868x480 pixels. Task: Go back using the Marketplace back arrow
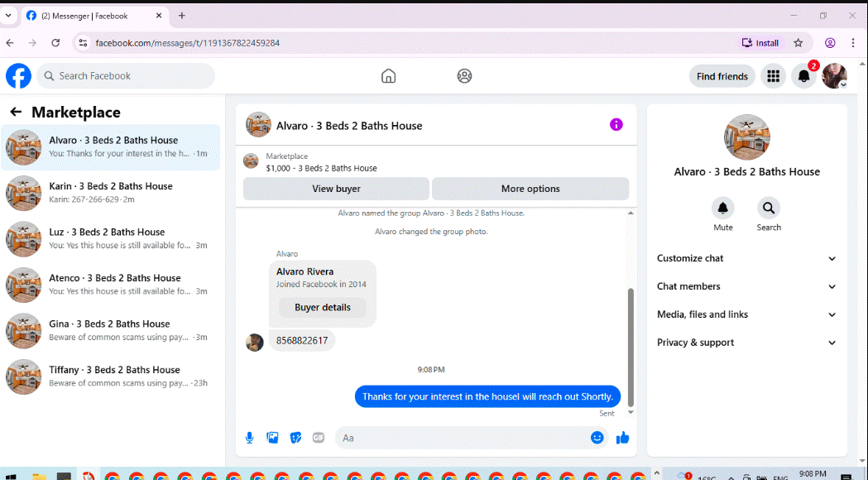click(16, 112)
